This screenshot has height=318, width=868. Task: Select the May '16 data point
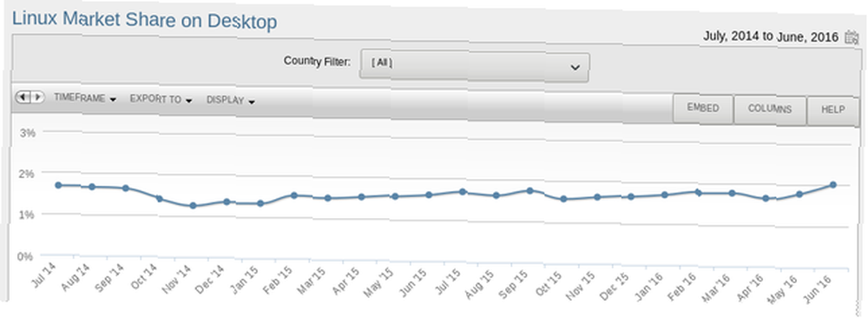(x=799, y=195)
